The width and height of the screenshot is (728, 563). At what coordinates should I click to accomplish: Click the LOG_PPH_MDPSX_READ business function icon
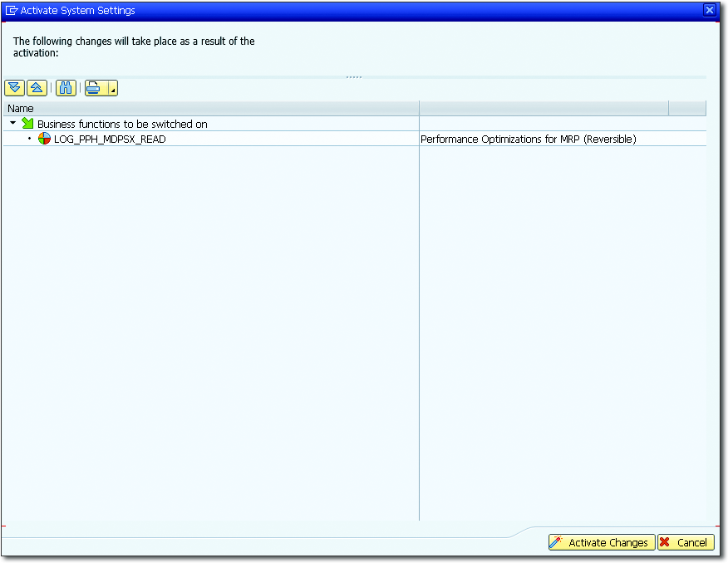tap(44, 139)
